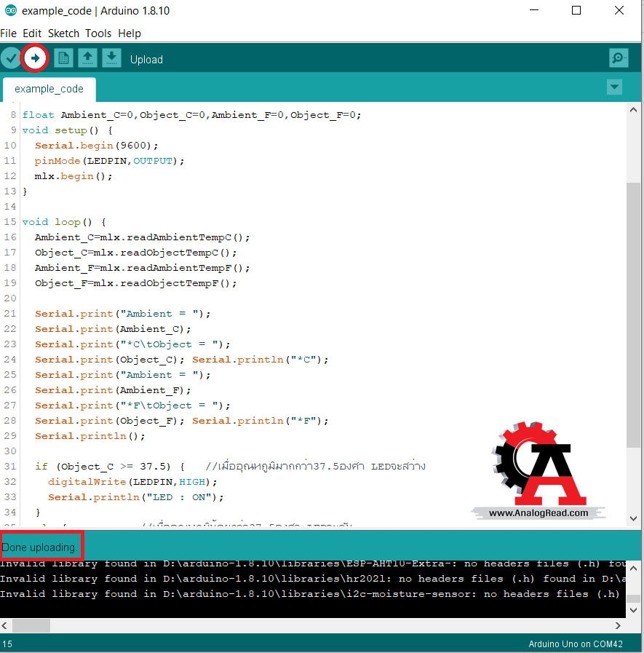Click the "if (Object_C >= 37.5)" condition
The height and width of the screenshot is (653, 644).
pyautogui.click(x=103, y=467)
